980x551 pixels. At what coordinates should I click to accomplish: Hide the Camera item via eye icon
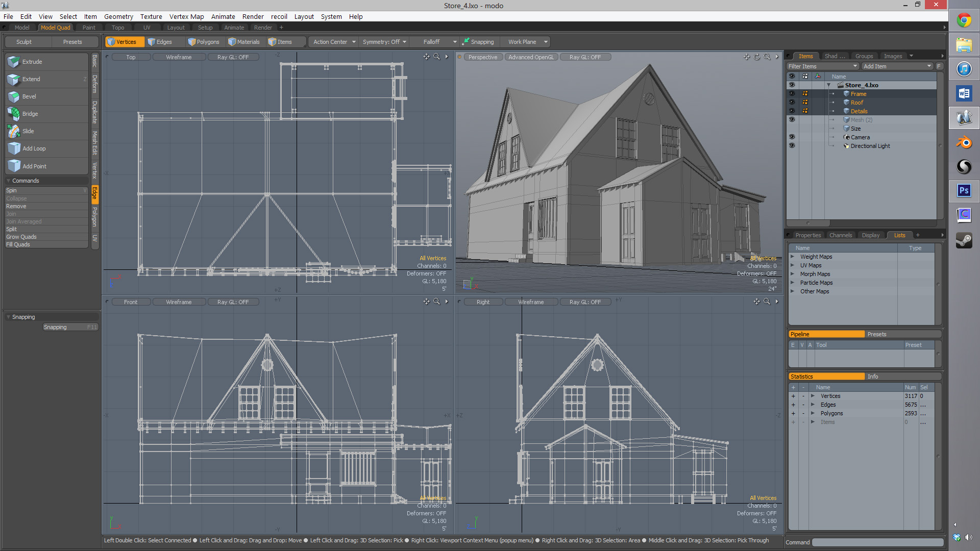pyautogui.click(x=792, y=137)
